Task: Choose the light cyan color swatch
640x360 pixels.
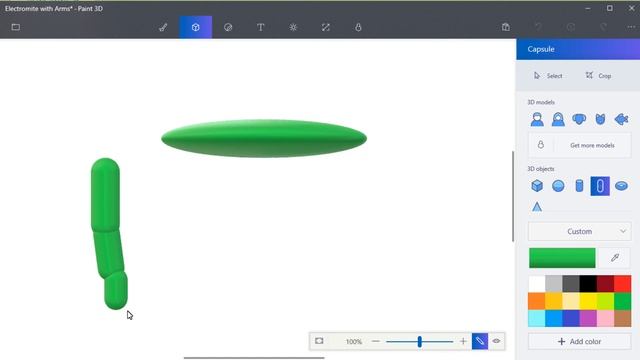Action: click(537, 318)
